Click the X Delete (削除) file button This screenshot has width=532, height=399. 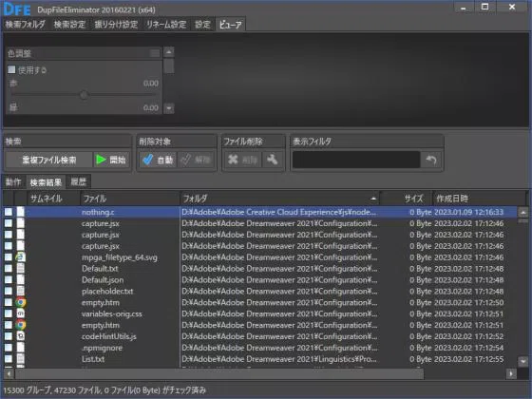tap(242, 160)
